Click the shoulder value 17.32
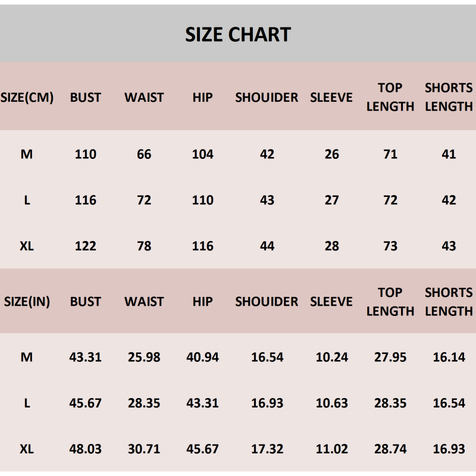 pyautogui.click(x=267, y=449)
